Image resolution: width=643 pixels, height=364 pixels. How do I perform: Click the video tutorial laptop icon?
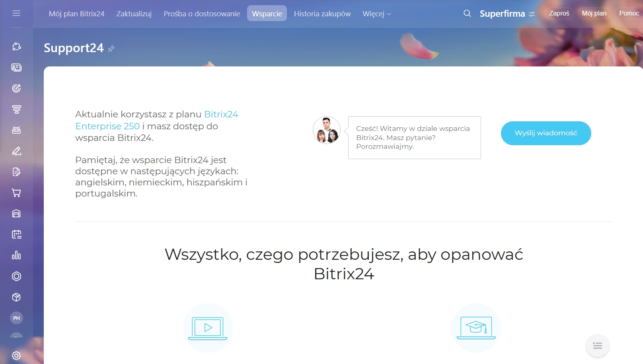click(x=208, y=328)
